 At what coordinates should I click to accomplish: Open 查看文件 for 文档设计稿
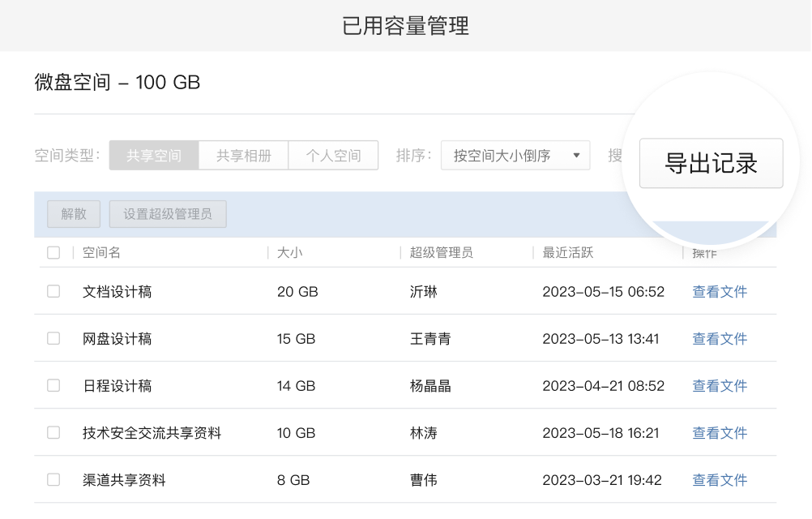(720, 292)
